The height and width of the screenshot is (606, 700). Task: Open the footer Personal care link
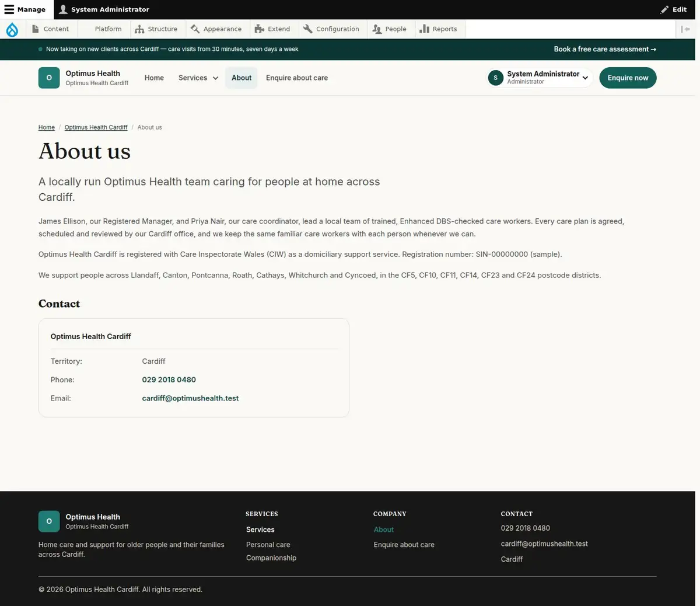[x=268, y=545]
